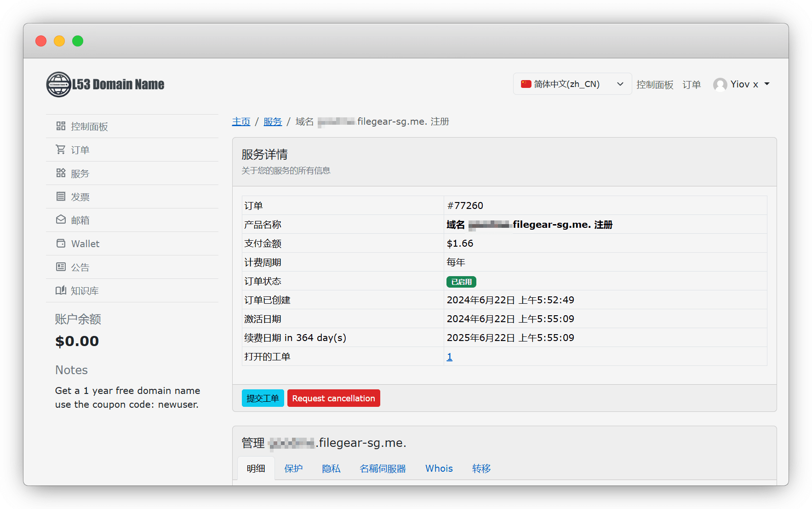Open the Wallet icon in sidebar
Image resolution: width=812 pixels, height=509 pixels.
pyautogui.click(x=61, y=243)
